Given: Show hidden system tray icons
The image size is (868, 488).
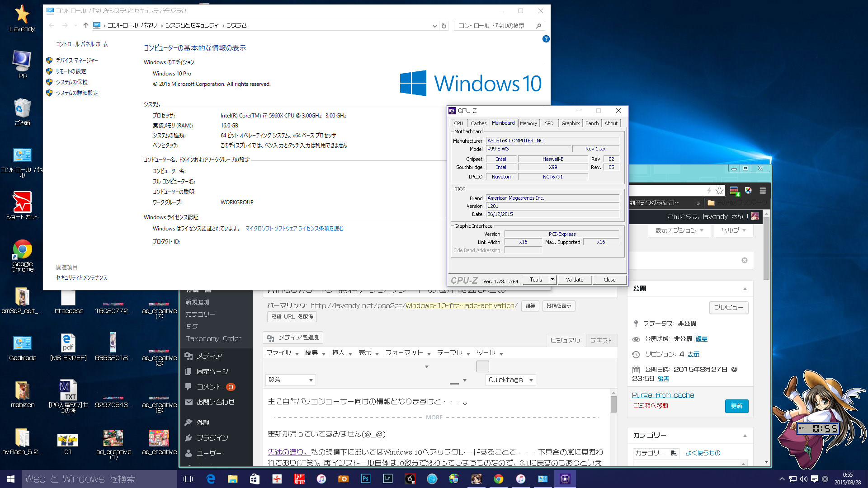Looking at the screenshot, I should coord(782,479).
